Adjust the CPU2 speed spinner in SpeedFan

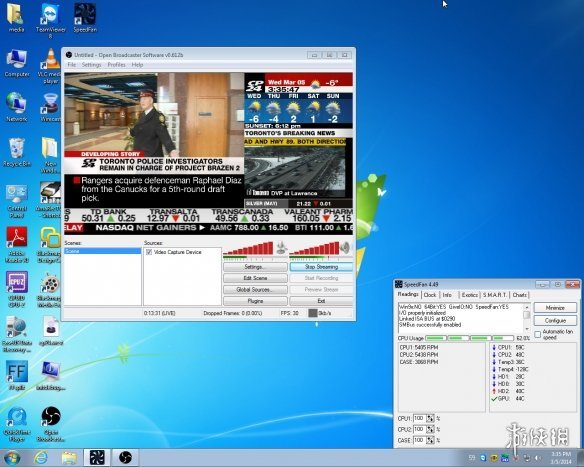[x=430, y=429]
